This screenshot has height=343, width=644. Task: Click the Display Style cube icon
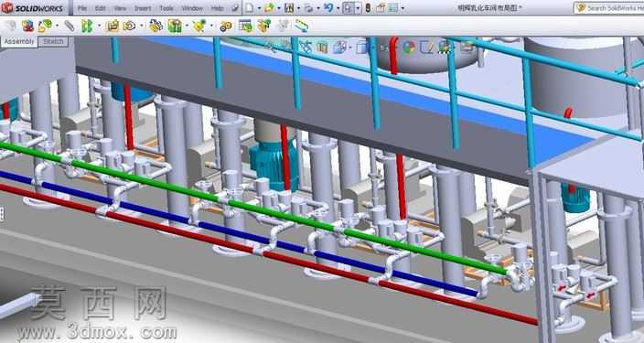pos(361,48)
